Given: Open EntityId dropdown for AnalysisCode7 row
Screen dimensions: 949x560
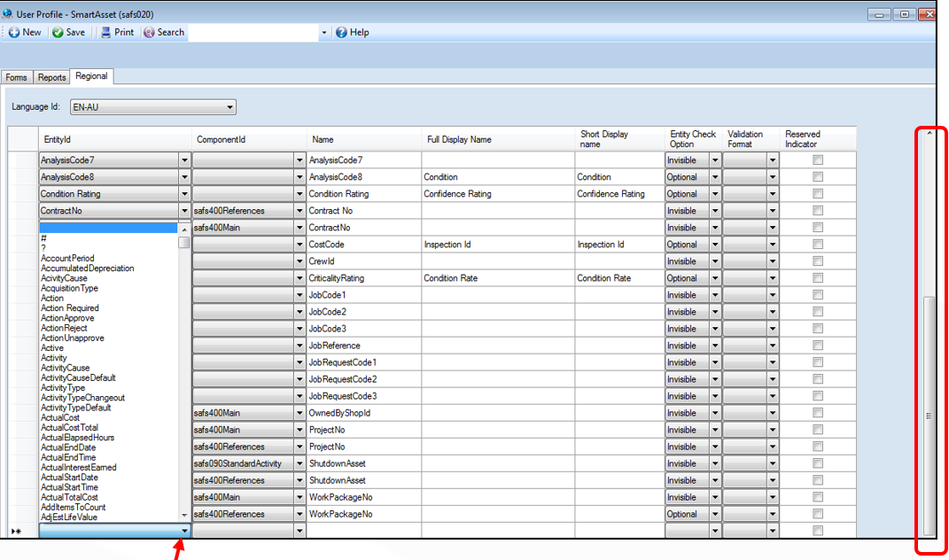Looking at the screenshot, I should point(184,160).
